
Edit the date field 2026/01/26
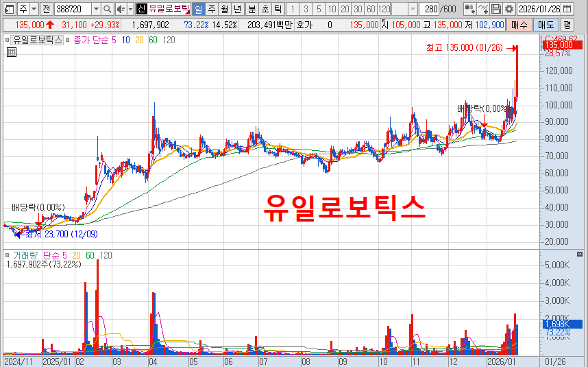pyautogui.click(x=539, y=9)
